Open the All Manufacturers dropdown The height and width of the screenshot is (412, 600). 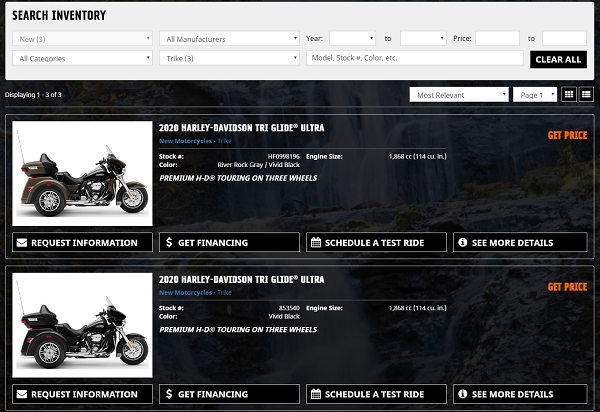229,39
